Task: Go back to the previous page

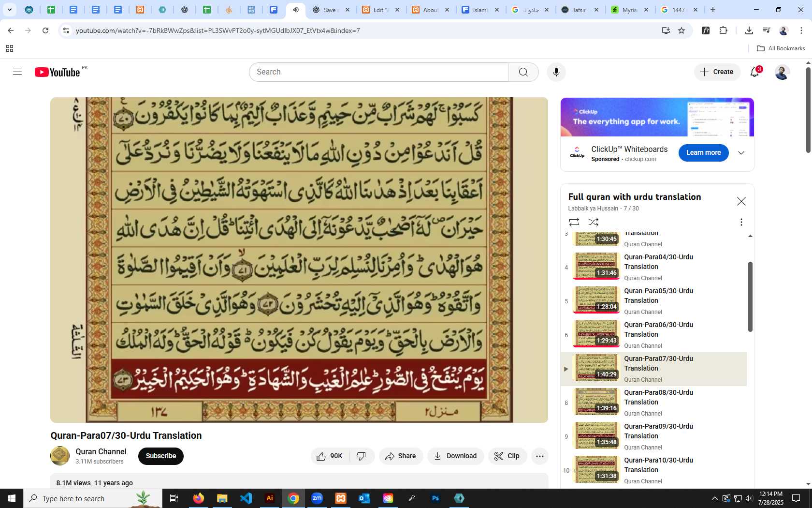Action: click(11, 30)
